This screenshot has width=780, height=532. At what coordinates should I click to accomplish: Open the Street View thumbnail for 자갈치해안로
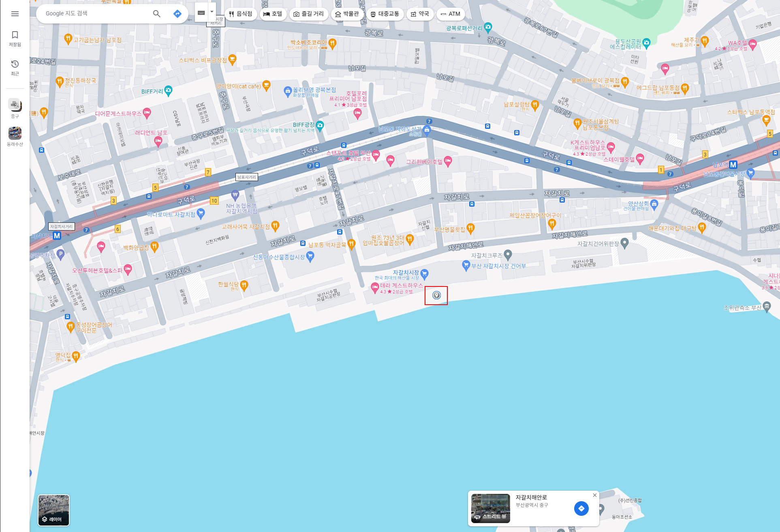[x=490, y=508]
